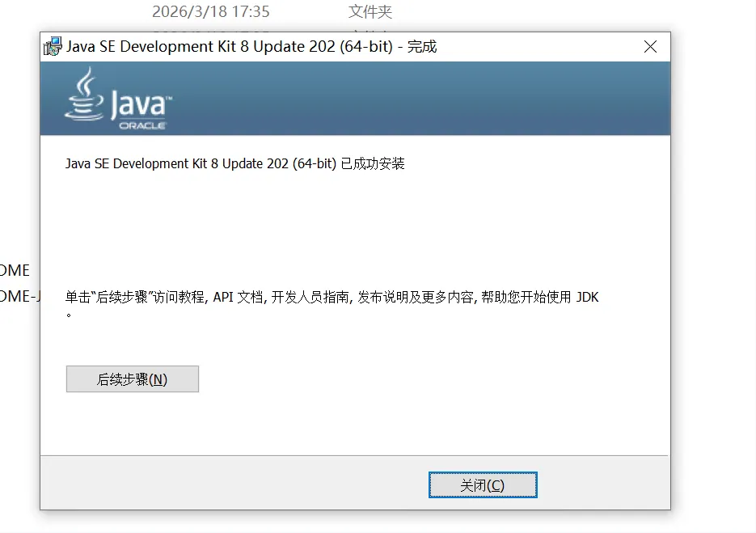The image size is (756, 533).
Task: Click the instruction text mentioning API 文档
Action: point(332,302)
